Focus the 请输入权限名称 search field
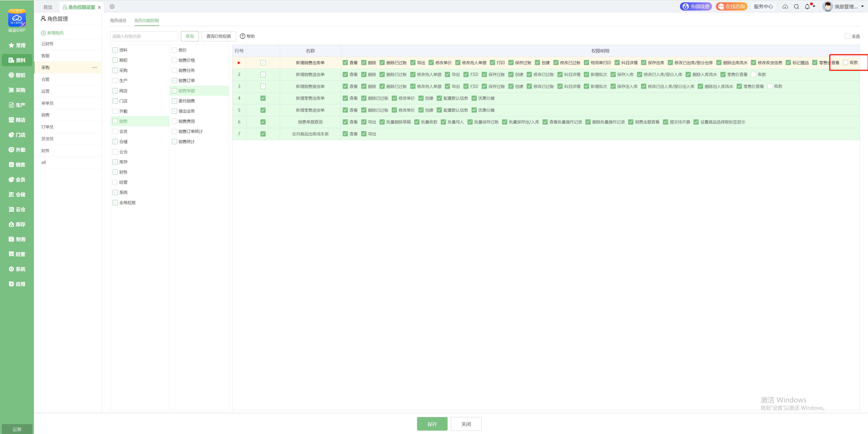The height and width of the screenshot is (434, 868). 144,36
